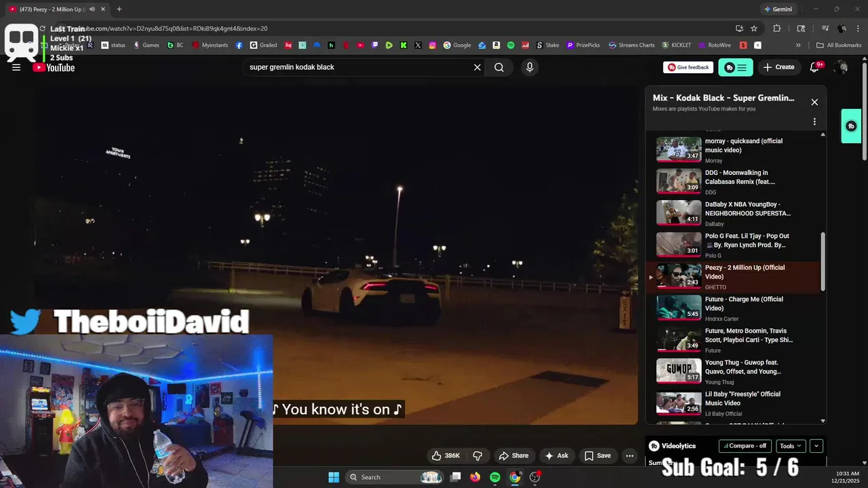Screen dimensions: 868x488
Task: Click the page vertical scrollbar thumb
Action: click(864, 112)
